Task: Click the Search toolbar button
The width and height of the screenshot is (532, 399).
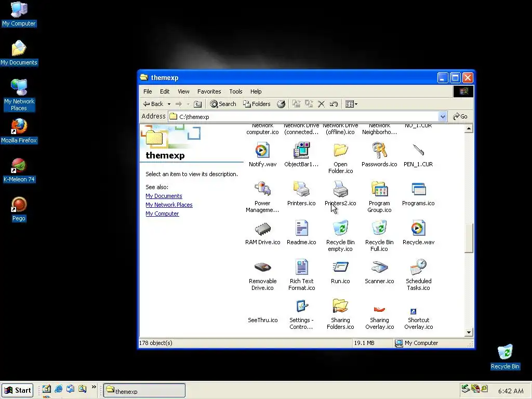Action: click(x=223, y=104)
